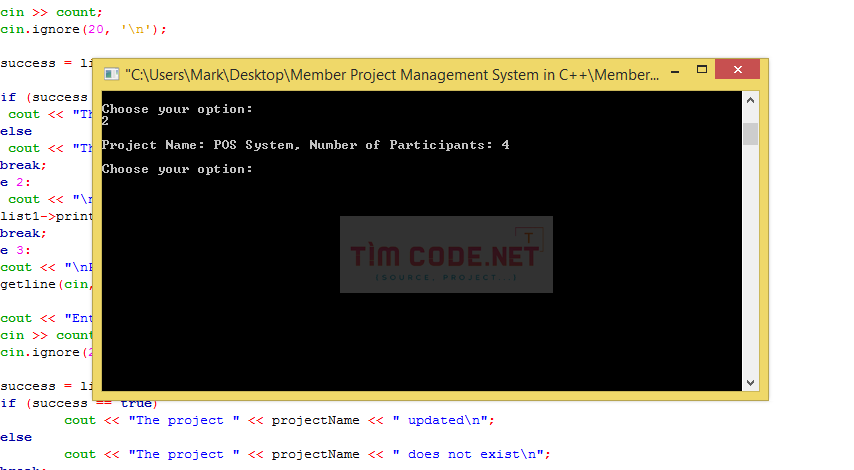Click the 'updated\n' cout line in editor
The width and height of the screenshot is (854, 470).
click(x=279, y=420)
